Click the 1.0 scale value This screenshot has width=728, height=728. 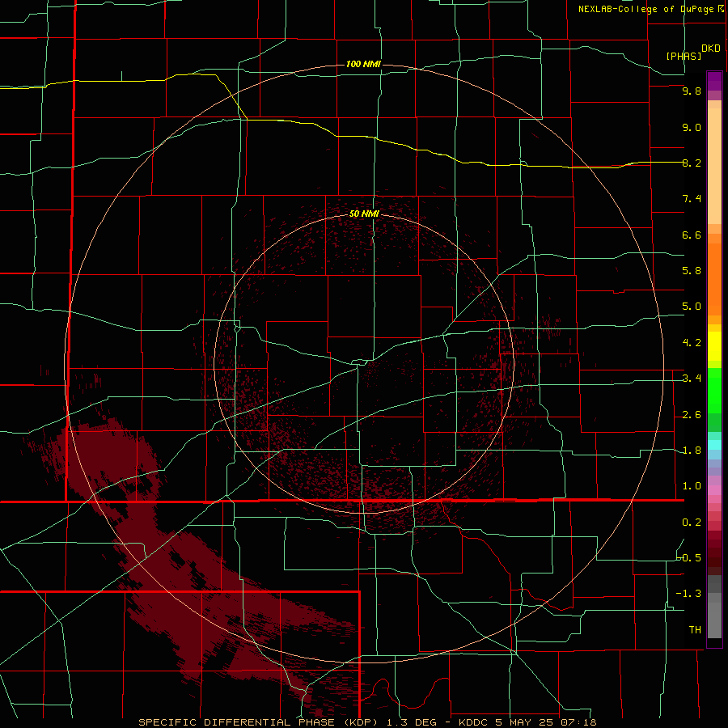point(692,486)
